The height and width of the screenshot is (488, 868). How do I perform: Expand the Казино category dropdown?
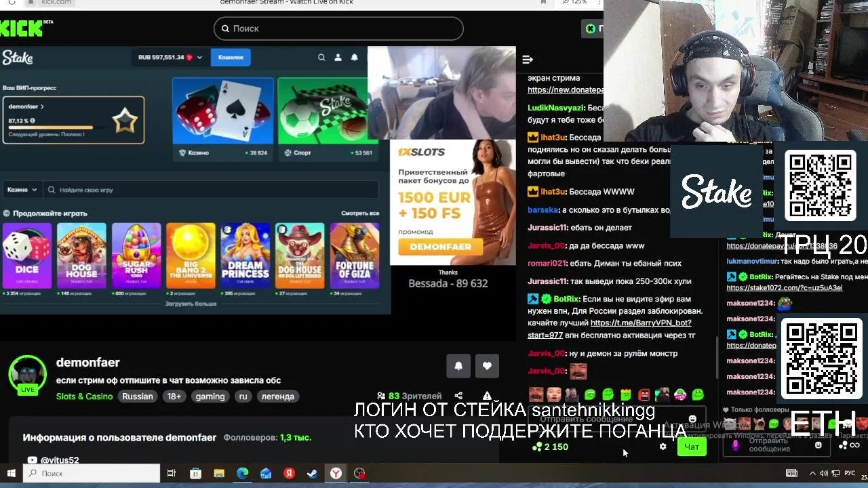point(21,190)
